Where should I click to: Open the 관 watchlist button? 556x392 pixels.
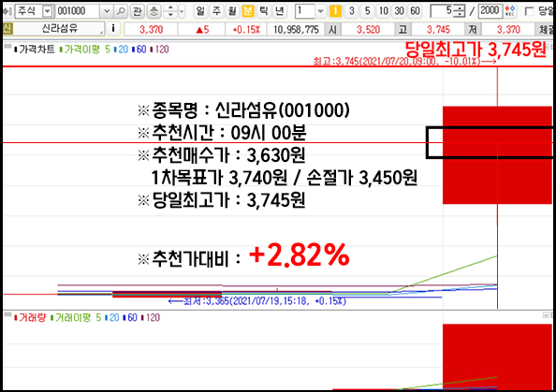click(137, 11)
